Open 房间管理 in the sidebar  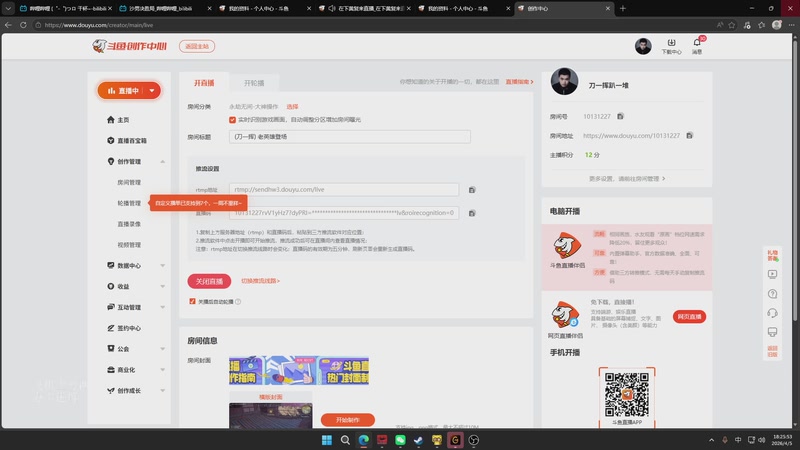pos(129,183)
